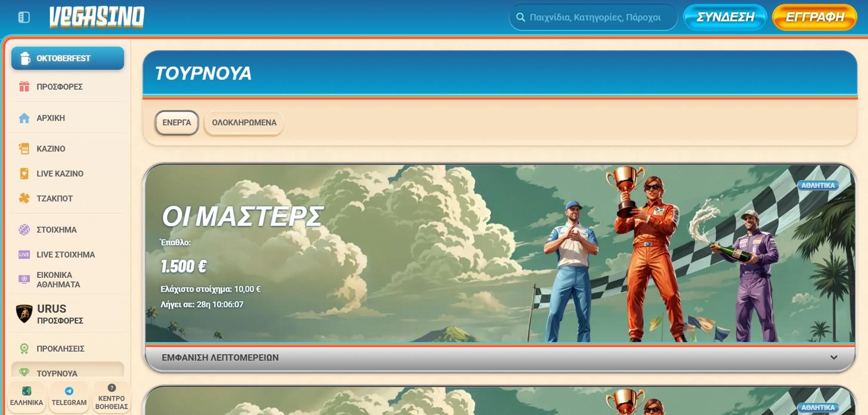
Task: Collapse the sidebar with the panel icon
Action: tap(24, 17)
